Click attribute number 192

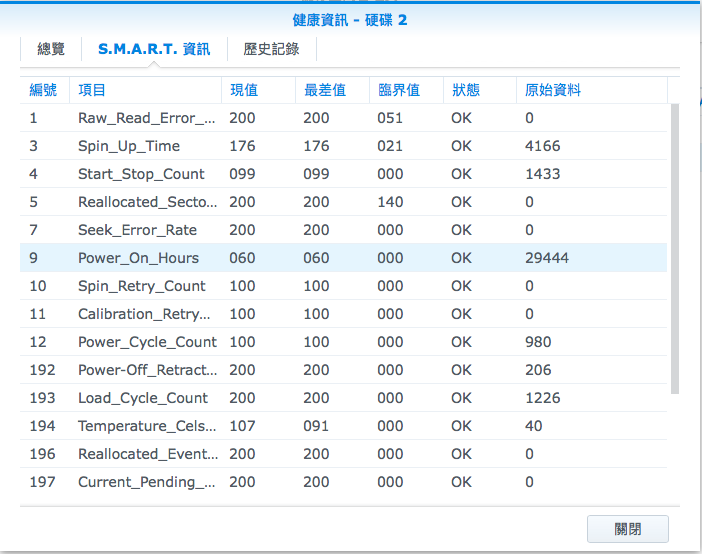[x=43, y=369]
